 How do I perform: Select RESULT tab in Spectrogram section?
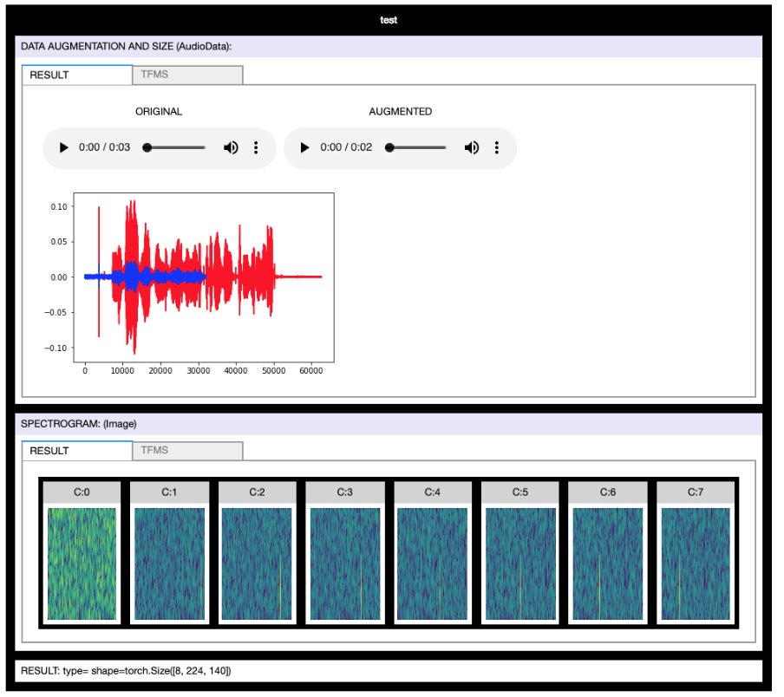click(77, 450)
